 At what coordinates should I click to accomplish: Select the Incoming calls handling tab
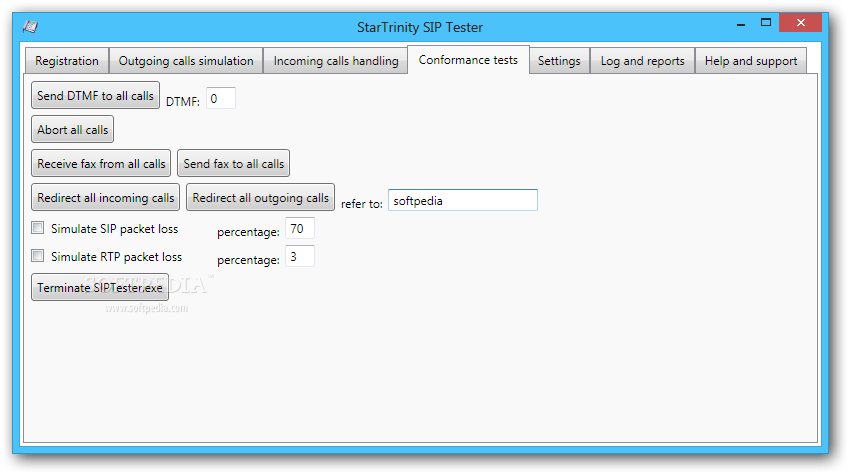[x=336, y=61]
